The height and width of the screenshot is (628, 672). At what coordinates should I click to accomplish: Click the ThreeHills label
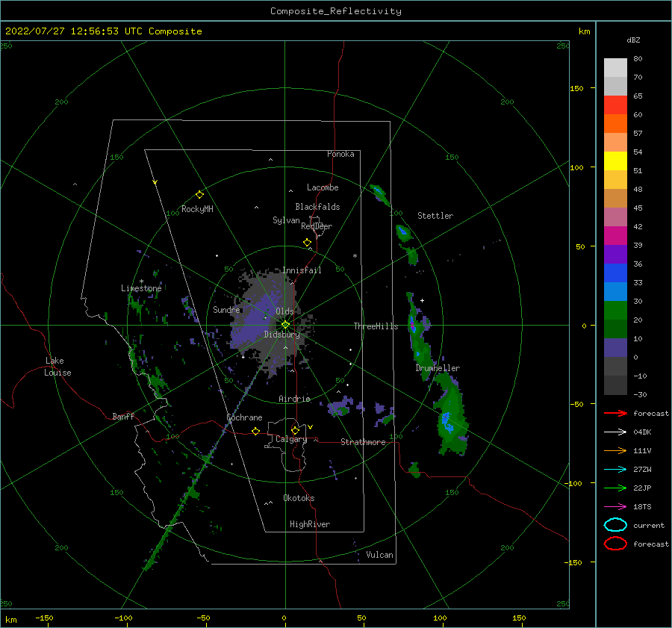[376, 326]
